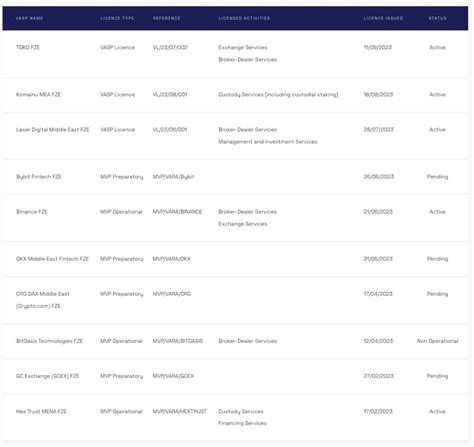This screenshot has height=447, width=474.
Task: Select reference VL/23/06/001
Action: tap(170, 129)
